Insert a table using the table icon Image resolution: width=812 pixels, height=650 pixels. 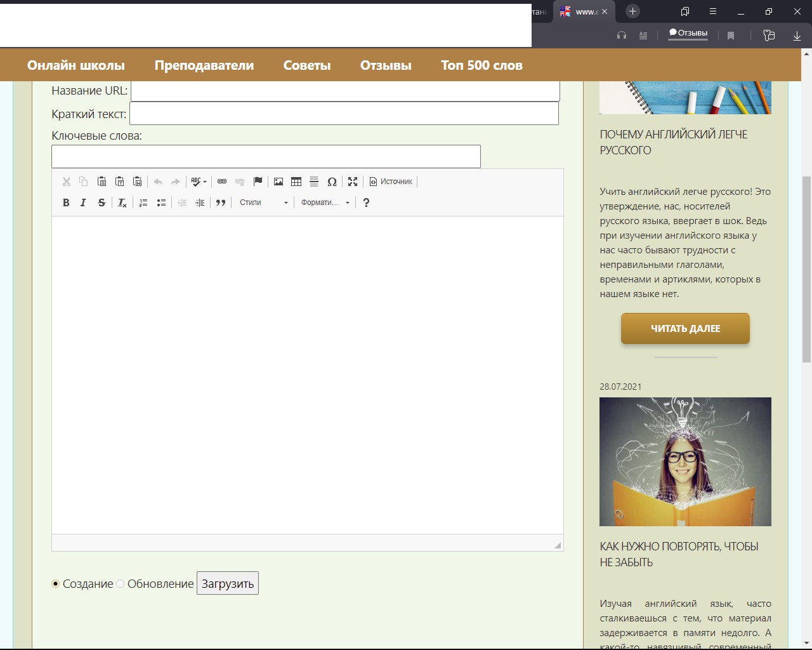(x=296, y=182)
